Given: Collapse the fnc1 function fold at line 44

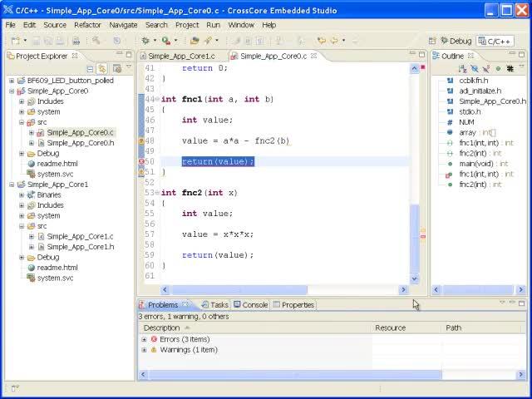Looking at the screenshot, I should [x=157, y=100].
